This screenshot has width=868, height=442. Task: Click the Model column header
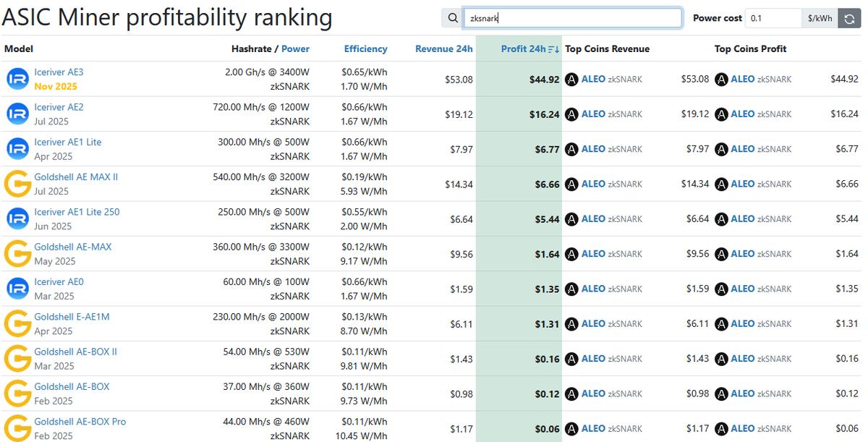(x=19, y=49)
